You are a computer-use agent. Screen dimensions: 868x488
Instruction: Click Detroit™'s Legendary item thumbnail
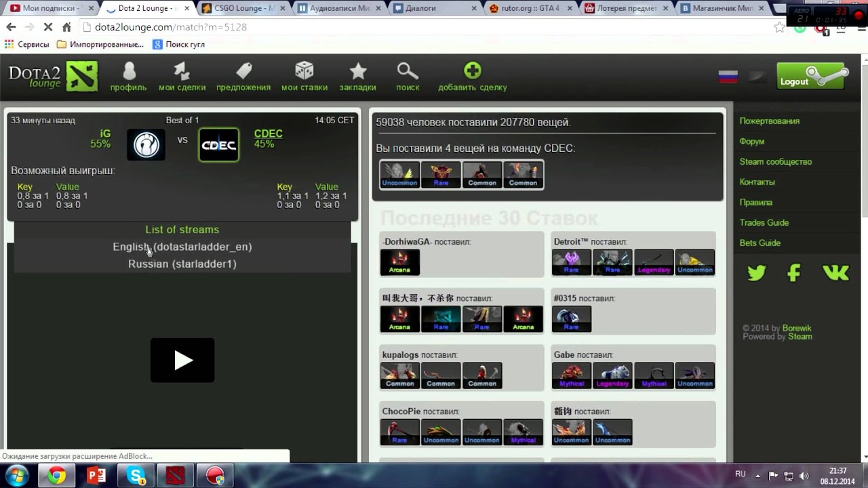click(x=654, y=262)
